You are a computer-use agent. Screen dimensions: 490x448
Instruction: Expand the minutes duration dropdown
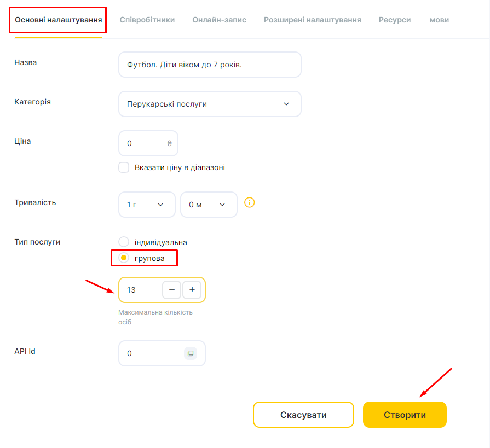209,205
